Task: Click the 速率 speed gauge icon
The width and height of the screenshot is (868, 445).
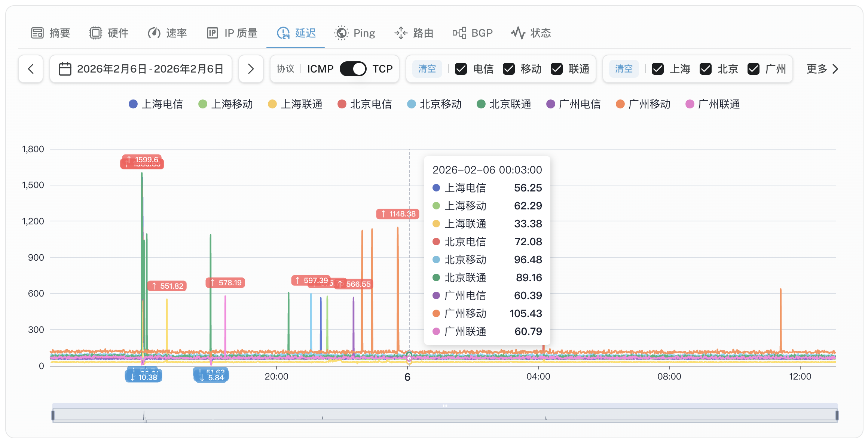Action: 154,33
